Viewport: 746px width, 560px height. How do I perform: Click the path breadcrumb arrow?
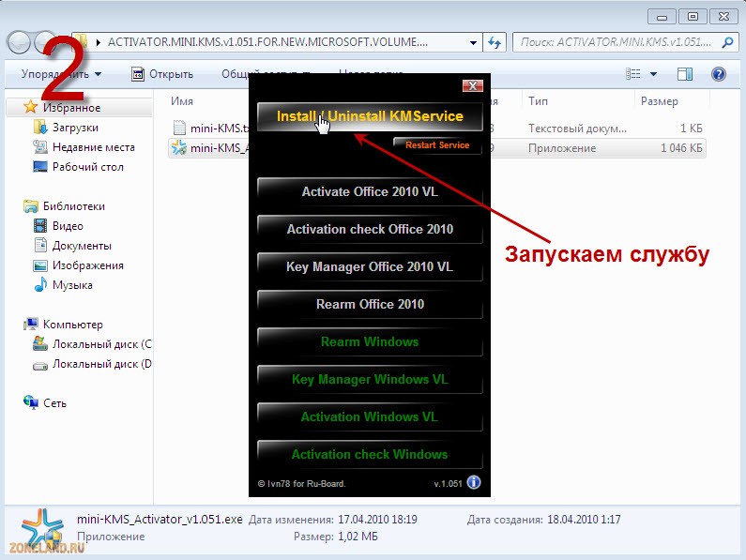99,43
